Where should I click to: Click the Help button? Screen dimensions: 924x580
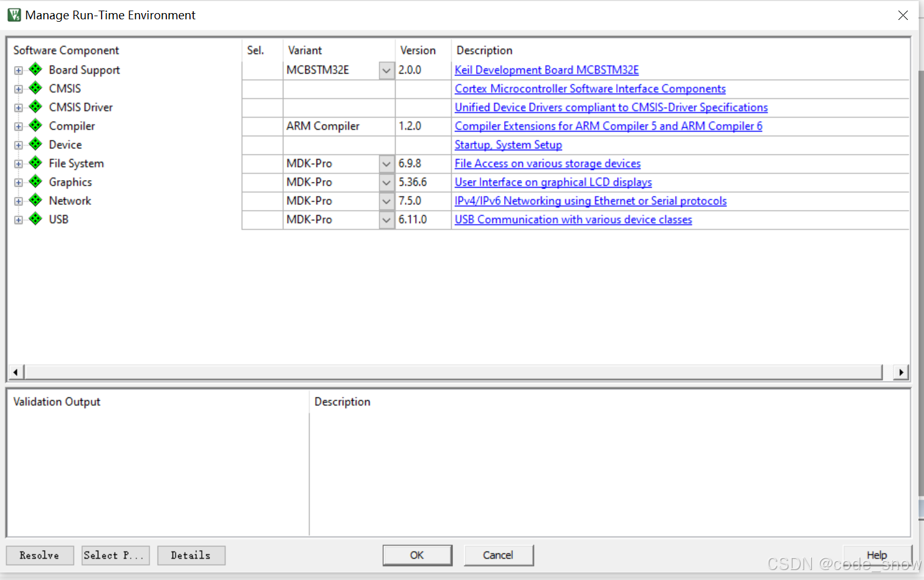click(x=877, y=555)
